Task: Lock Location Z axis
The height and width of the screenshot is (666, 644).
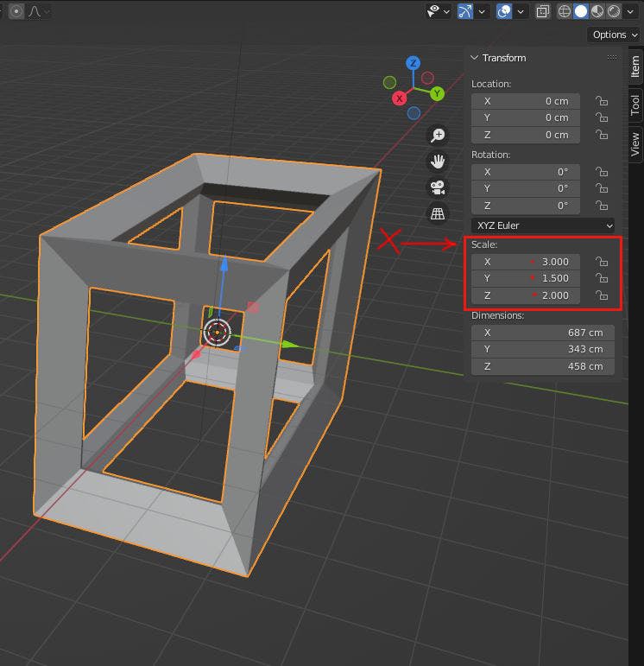Action: (602, 135)
